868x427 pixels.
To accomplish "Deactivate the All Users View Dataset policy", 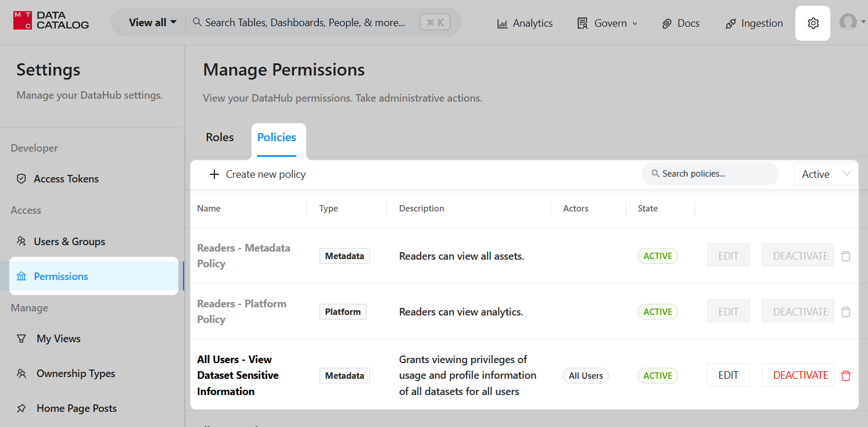I will [800, 375].
